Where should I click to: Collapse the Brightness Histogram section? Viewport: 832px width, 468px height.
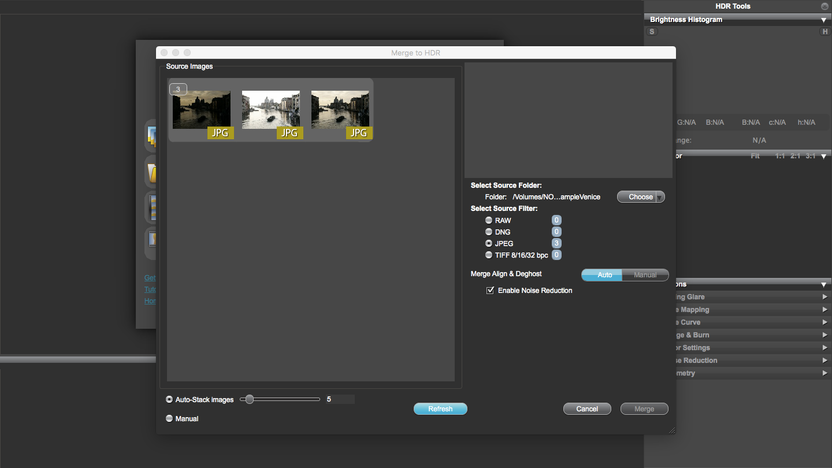(824, 20)
